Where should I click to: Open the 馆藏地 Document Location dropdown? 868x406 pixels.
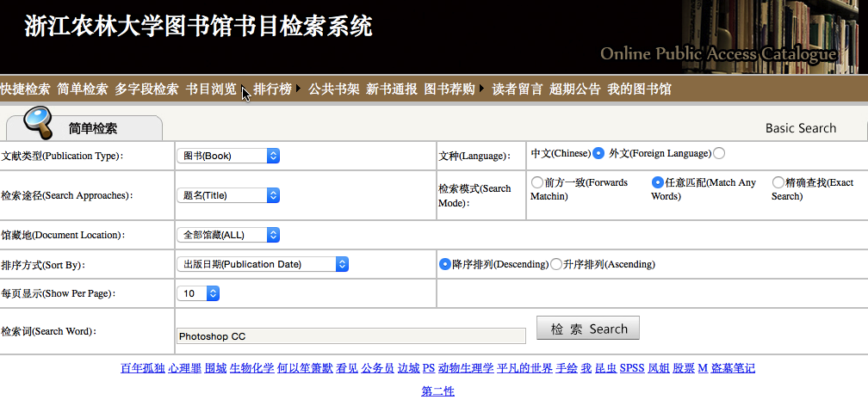[x=228, y=235]
